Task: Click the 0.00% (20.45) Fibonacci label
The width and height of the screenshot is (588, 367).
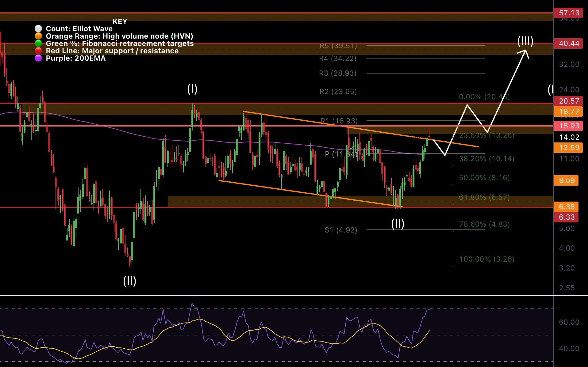Action: [484, 97]
